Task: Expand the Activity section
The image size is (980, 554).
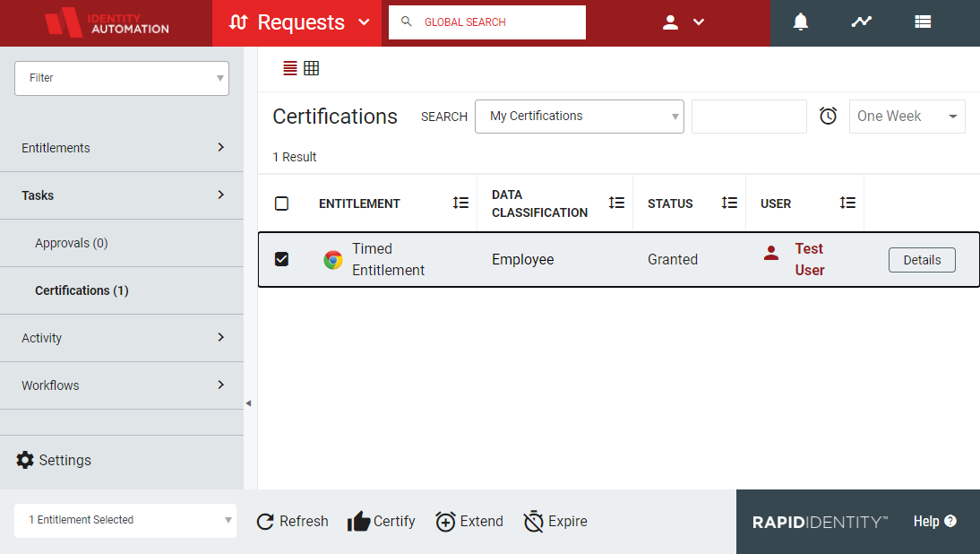Action: pos(122,338)
